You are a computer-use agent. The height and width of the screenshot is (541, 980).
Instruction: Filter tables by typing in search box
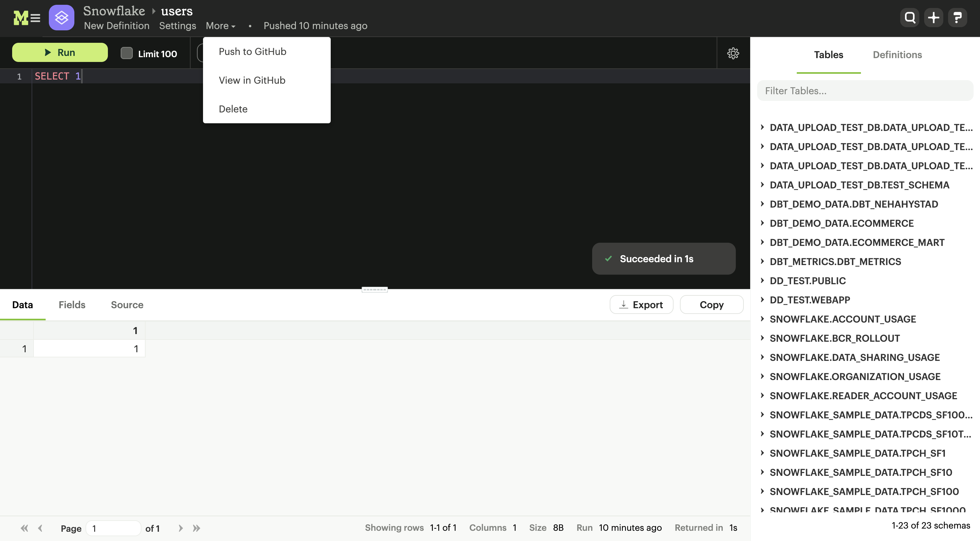865,90
